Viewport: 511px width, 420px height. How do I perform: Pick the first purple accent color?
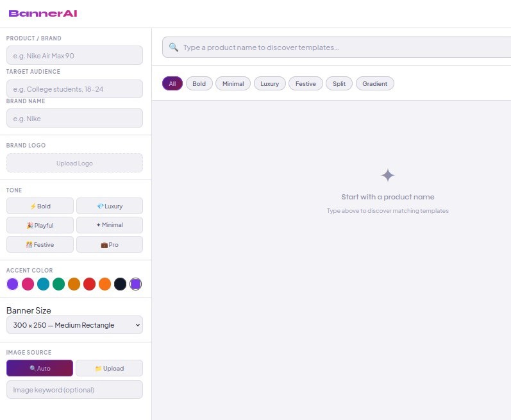(x=12, y=284)
